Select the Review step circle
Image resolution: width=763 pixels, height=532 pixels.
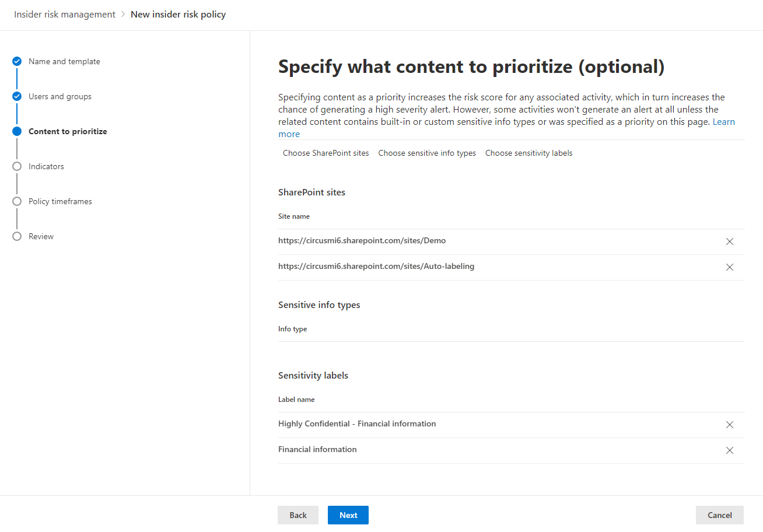pyautogui.click(x=16, y=236)
